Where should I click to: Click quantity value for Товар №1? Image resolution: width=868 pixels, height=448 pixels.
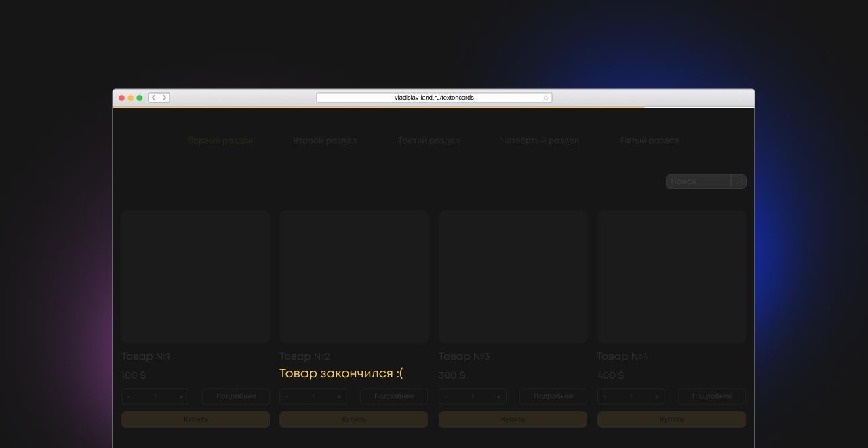[x=155, y=396]
